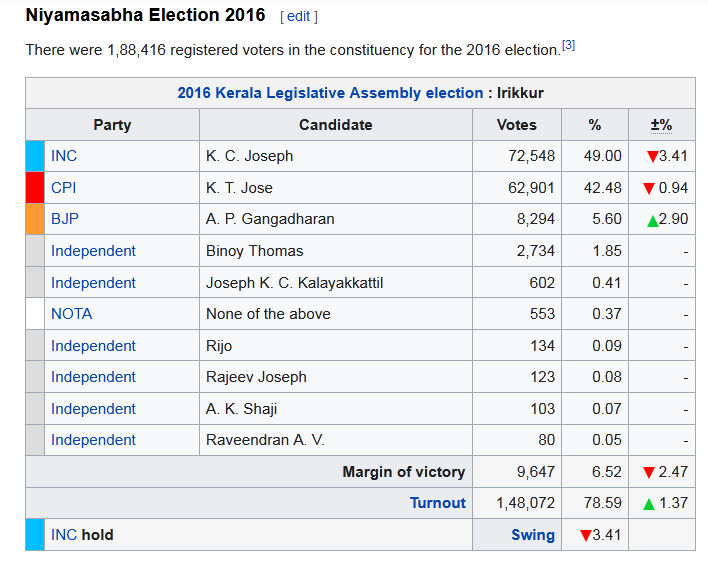The height and width of the screenshot is (568, 708).
Task: Click the edit link beside the heading
Action: click(299, 16)
